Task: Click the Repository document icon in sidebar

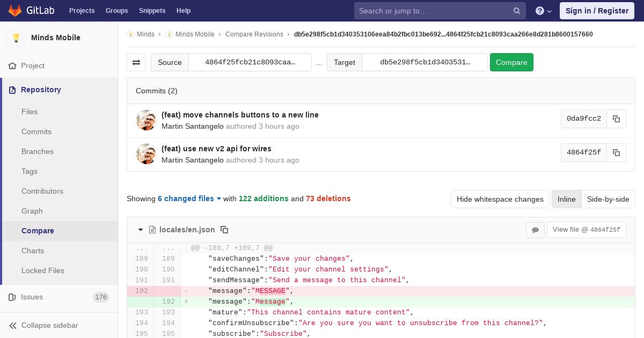Action: 12,90
